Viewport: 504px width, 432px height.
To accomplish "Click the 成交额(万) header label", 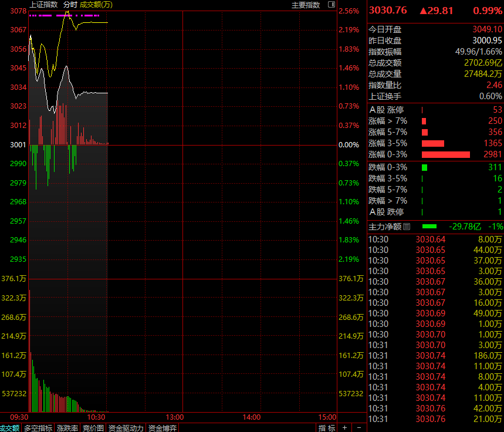I will (x=96, y=5).
